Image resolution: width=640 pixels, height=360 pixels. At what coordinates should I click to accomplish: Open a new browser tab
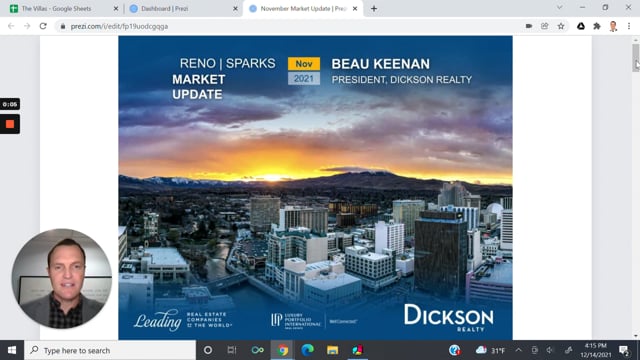pyautogui.click(x=374, y=9)
